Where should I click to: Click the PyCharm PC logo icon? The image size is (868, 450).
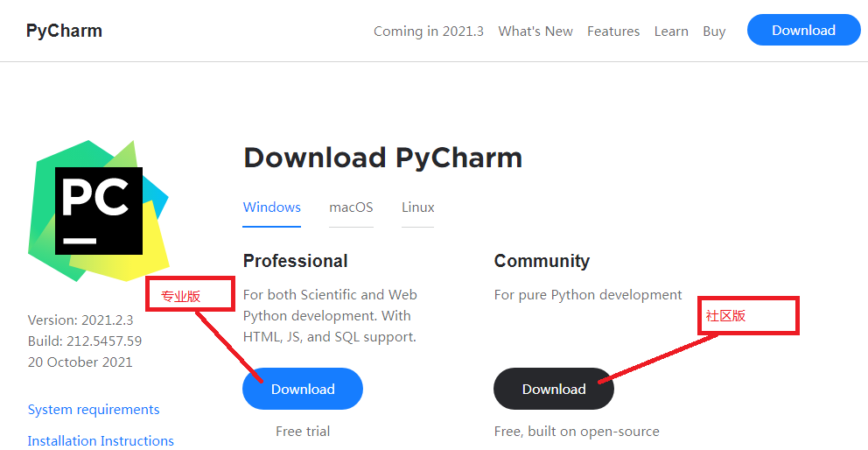[98, 210]
